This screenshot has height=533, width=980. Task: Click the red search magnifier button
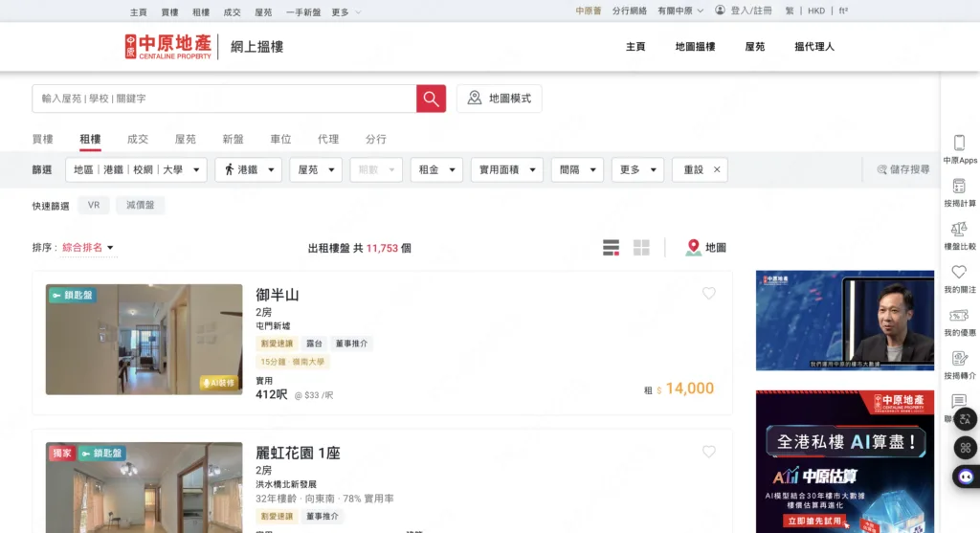pos(431,99)
